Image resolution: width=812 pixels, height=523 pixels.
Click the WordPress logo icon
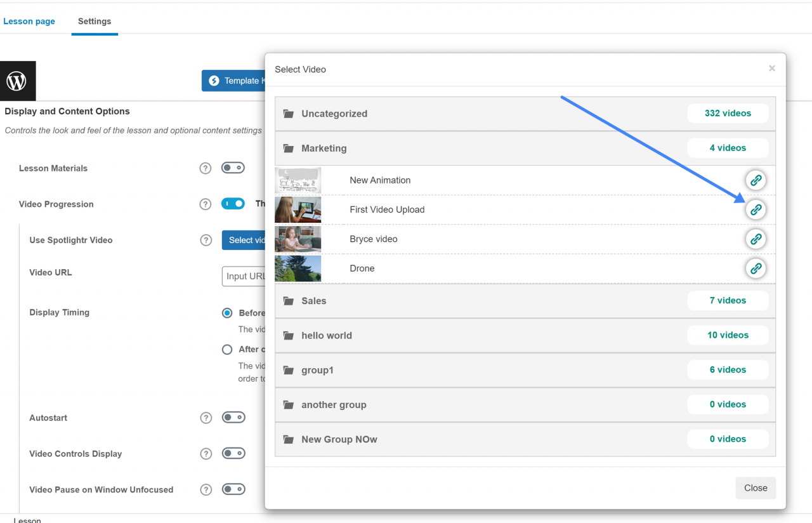17,81
